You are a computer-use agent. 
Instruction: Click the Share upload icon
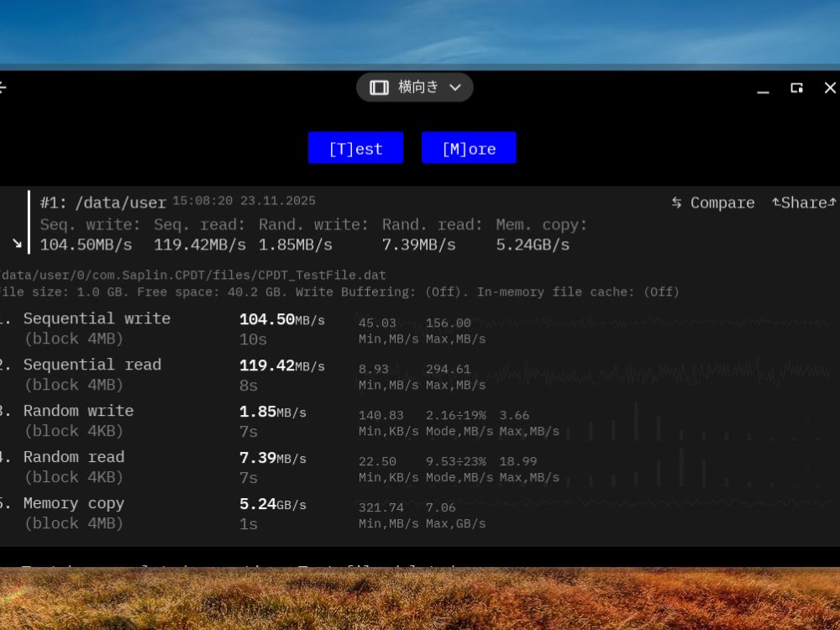777,202
